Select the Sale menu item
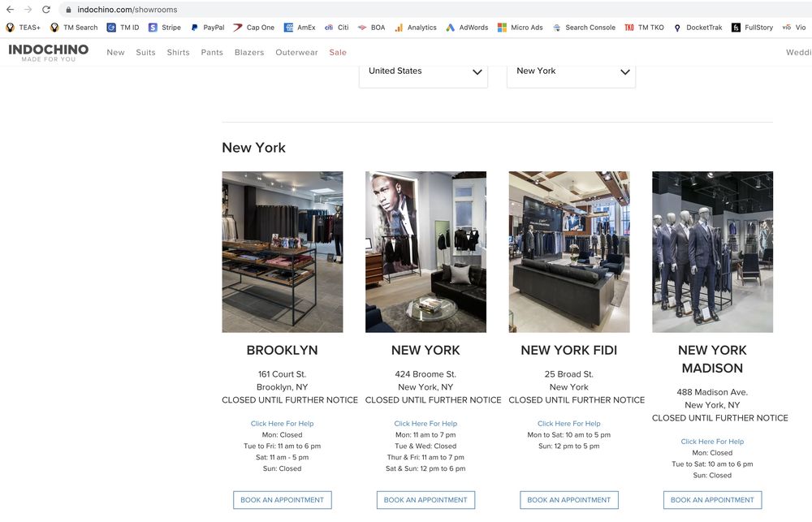 point(338,53)
